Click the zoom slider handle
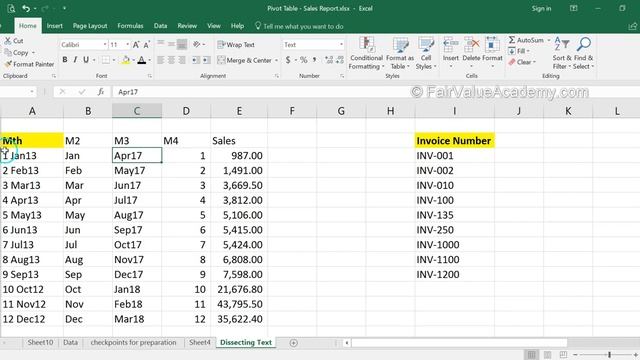This screenshot has height=360, width=640. [x=609, y=355]
